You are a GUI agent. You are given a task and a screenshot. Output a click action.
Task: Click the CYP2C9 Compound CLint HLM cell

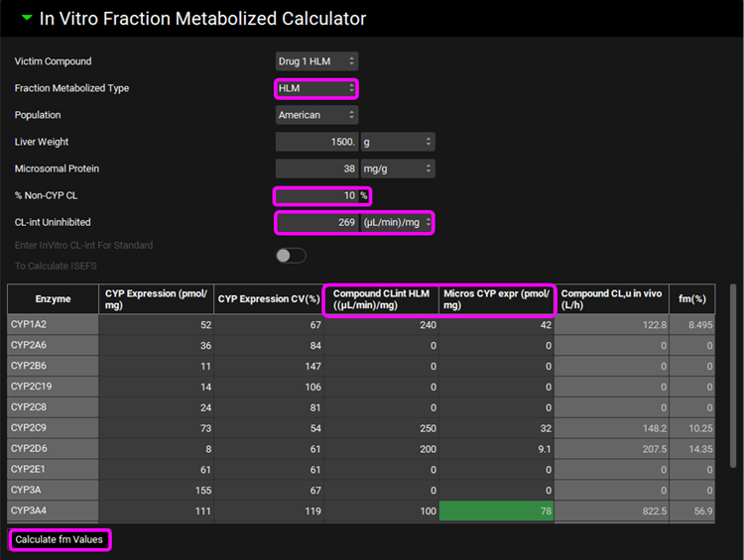381,428
